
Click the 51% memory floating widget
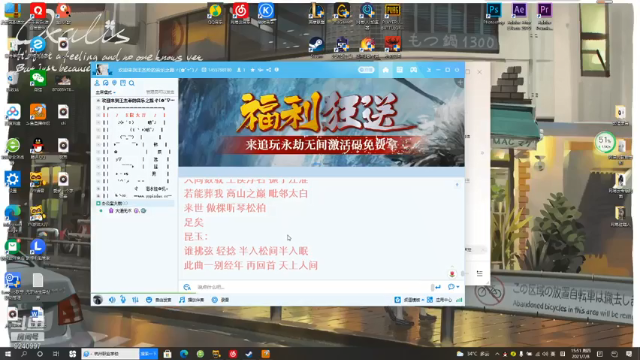(x=605, y=142)
